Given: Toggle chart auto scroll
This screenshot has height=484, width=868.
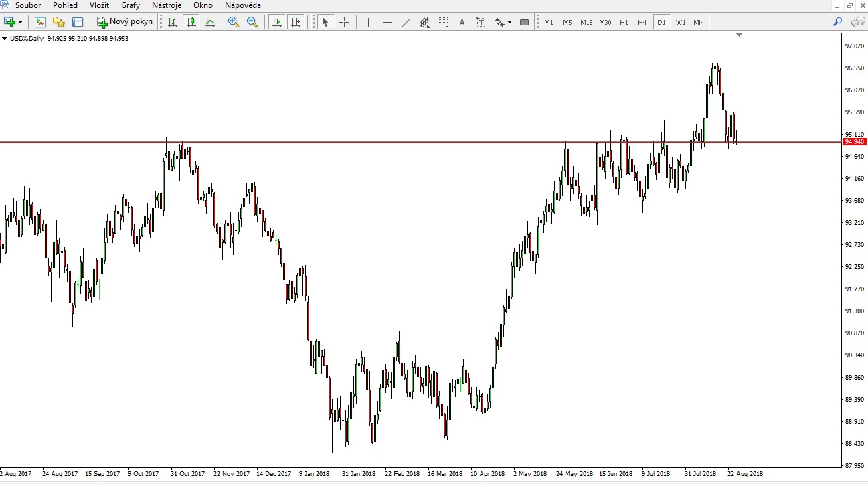Looking at the screenshot, I should click(277, 22).
